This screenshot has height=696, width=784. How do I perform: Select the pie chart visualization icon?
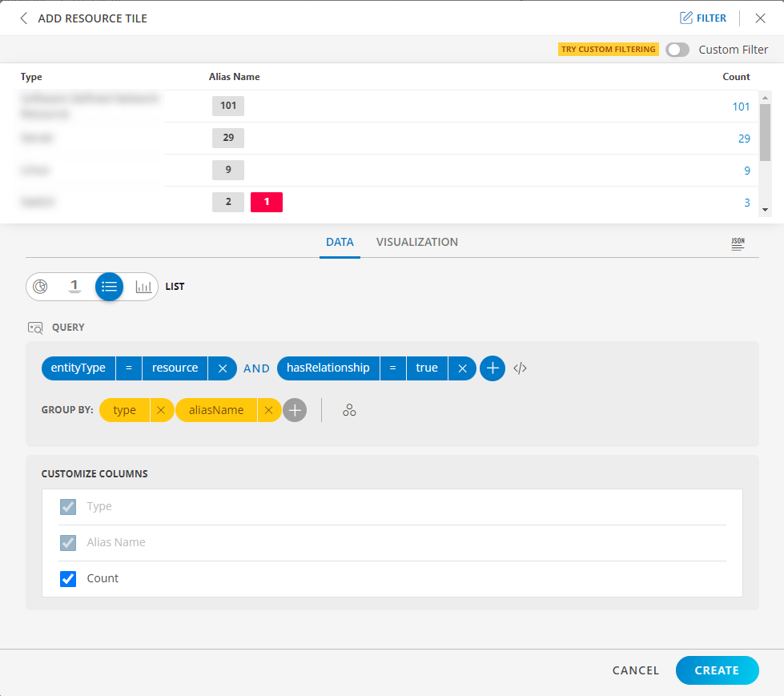click(40, 286)
